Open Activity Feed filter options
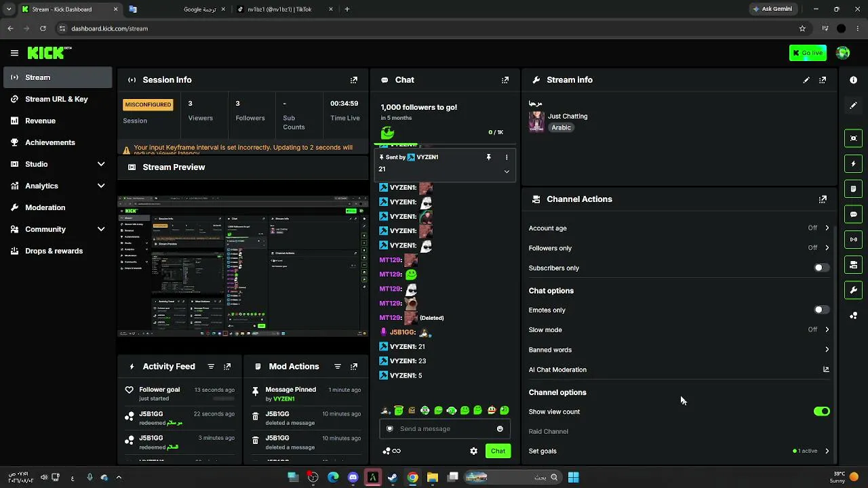 [211, 367]
